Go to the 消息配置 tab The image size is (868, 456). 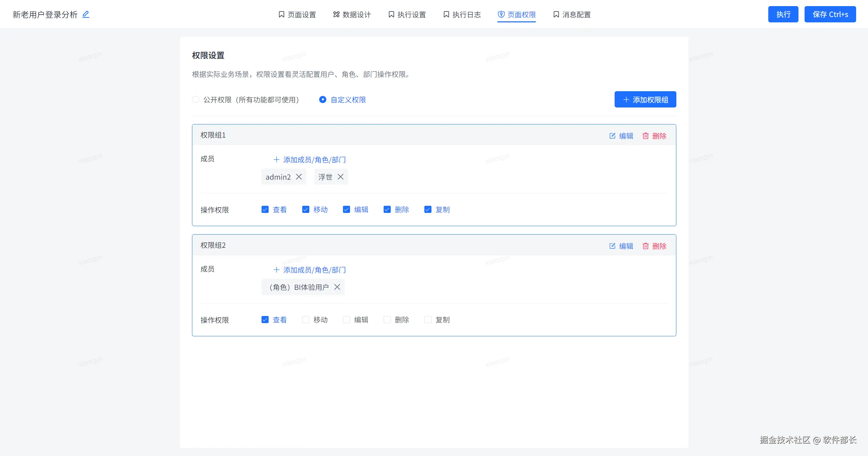572,15
